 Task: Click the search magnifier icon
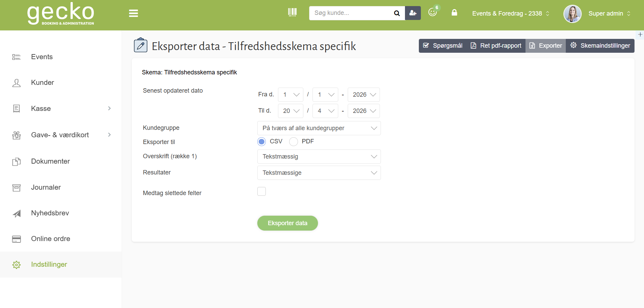pos(396,13)
